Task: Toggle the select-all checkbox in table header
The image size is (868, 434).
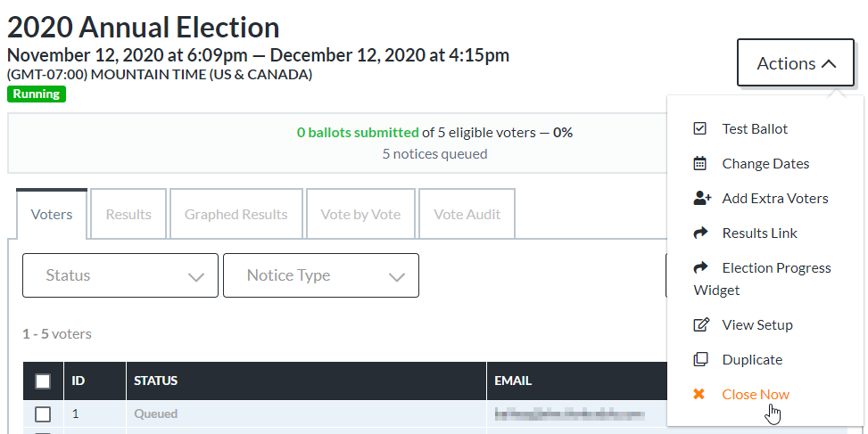Action: [43, 381]
